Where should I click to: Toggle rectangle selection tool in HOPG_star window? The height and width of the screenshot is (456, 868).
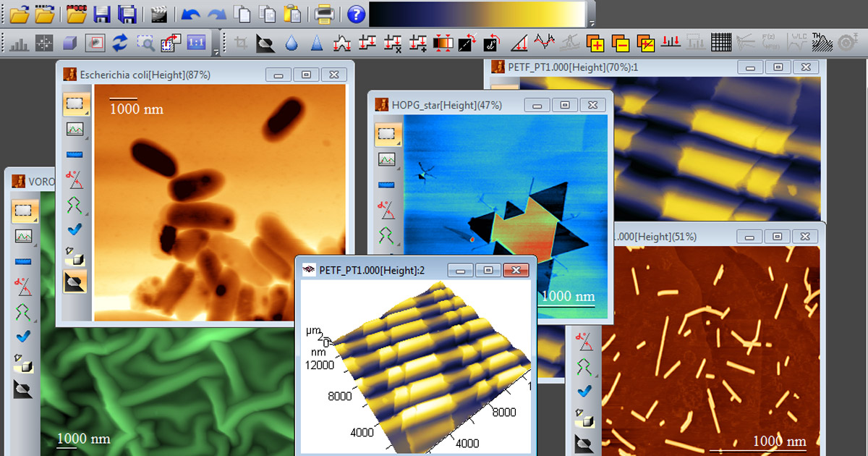coord(386,134)
